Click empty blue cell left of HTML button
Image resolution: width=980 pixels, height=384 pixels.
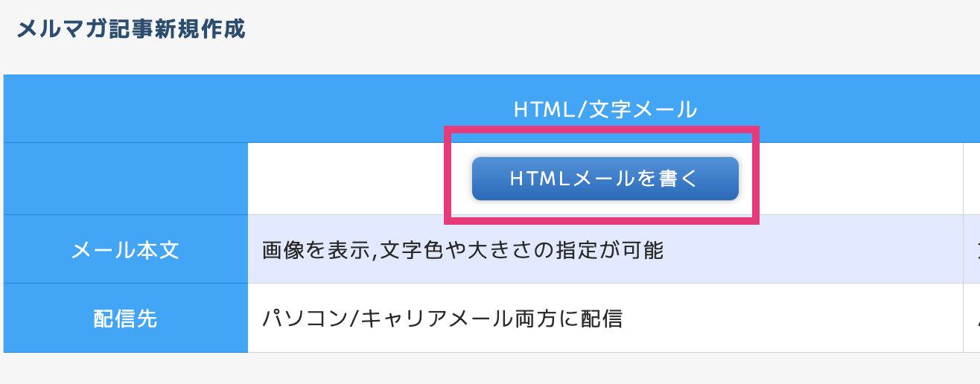pos(125,179)
